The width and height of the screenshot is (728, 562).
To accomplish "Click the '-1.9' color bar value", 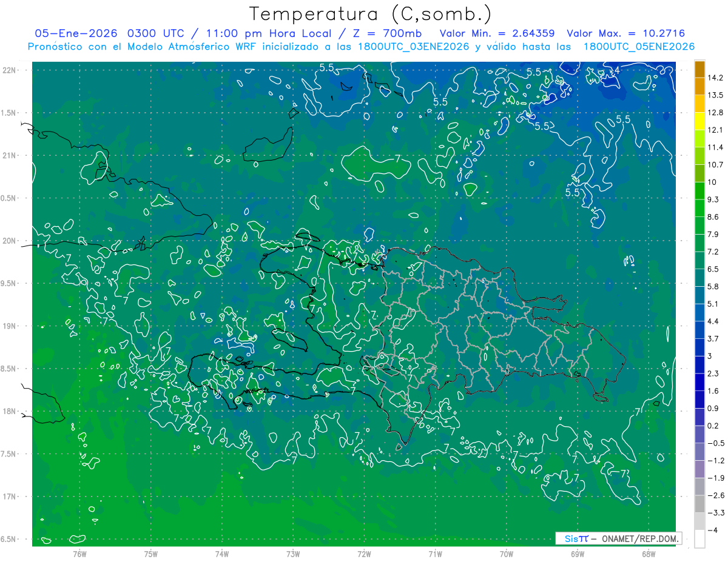I will pyautogui.click(x=715, y=477).
